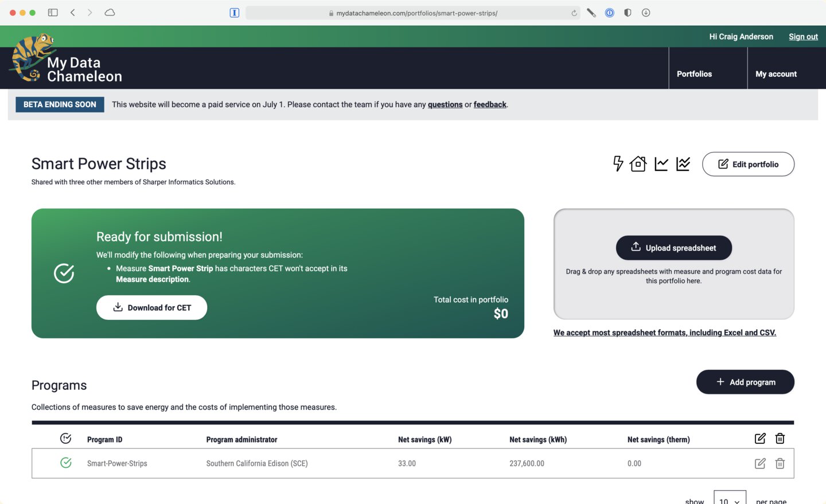This screenshot has width=826, height=504.
Task: Click the Add program button
Action: point(745,382)
